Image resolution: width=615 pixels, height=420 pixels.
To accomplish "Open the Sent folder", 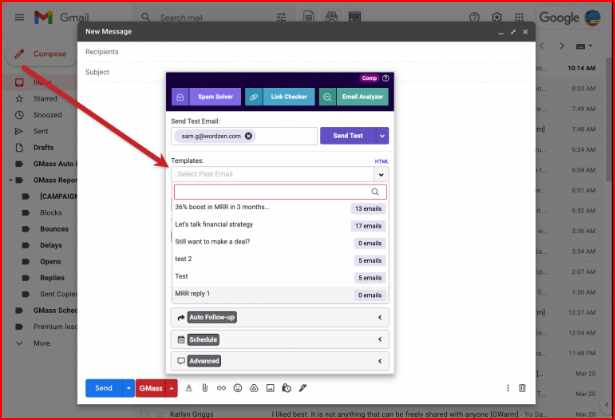I will 40,131.
